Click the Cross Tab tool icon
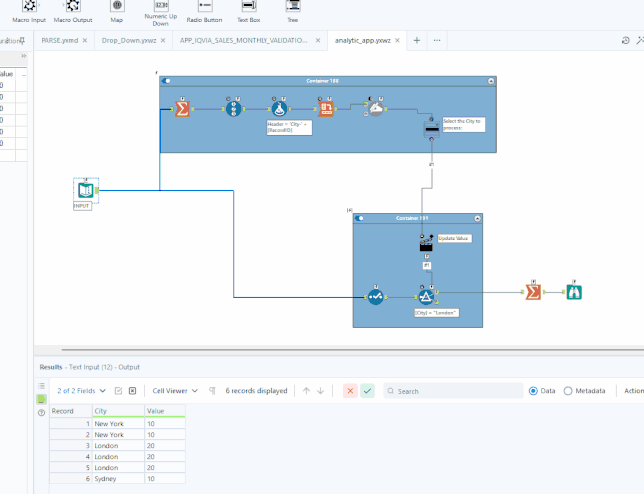The height and width of the screenshot is (494, 644). [x=326, y=109]
